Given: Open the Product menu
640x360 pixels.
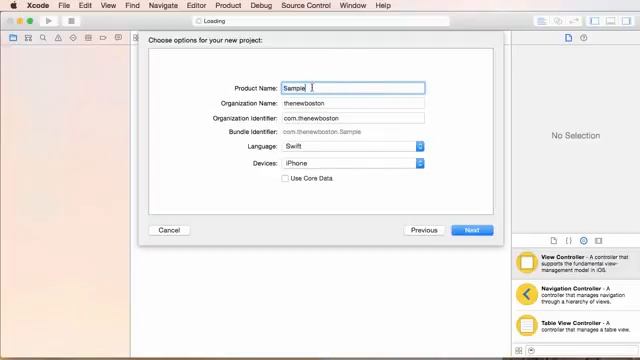Looking at the screenshot, I should (228, 5).
